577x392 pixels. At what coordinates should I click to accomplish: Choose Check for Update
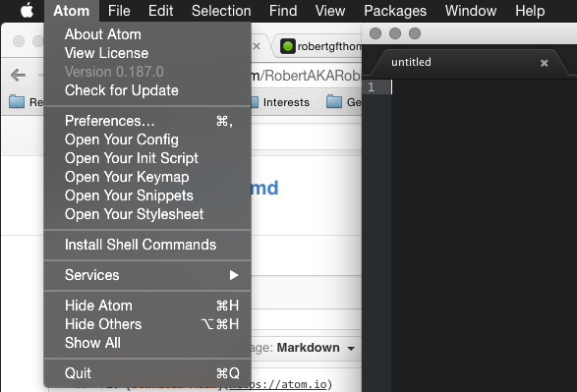147,90
